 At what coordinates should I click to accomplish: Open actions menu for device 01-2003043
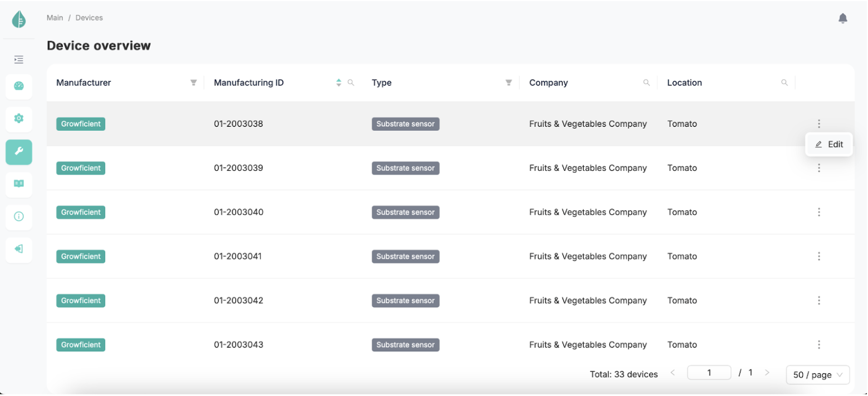(819, 345)
